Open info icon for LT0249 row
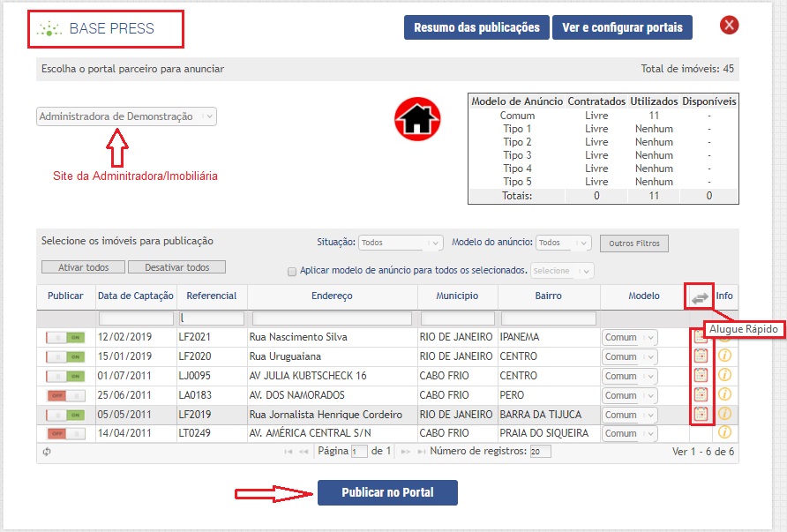Image resolution: width=787 pixels, height=532 pixels. coord(725,432)
